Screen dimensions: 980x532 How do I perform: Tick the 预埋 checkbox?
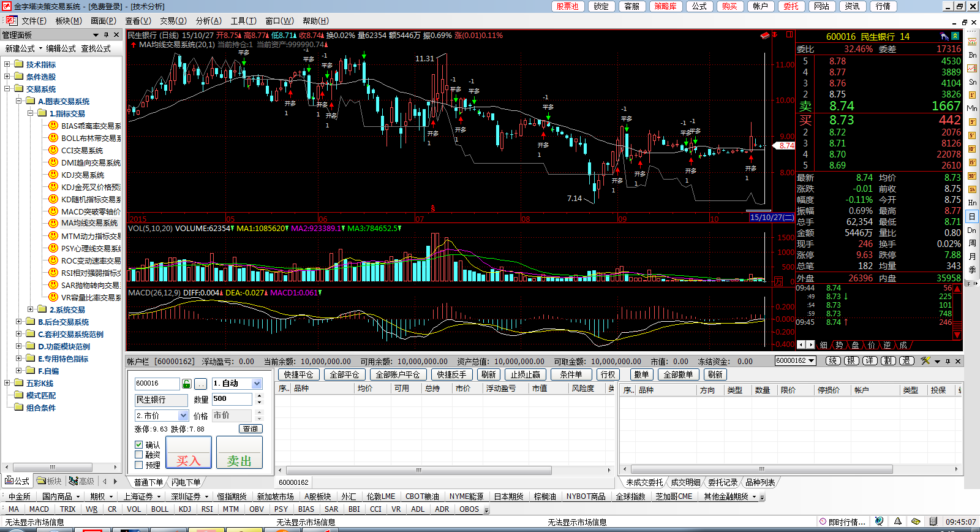[x=139, y=465]
